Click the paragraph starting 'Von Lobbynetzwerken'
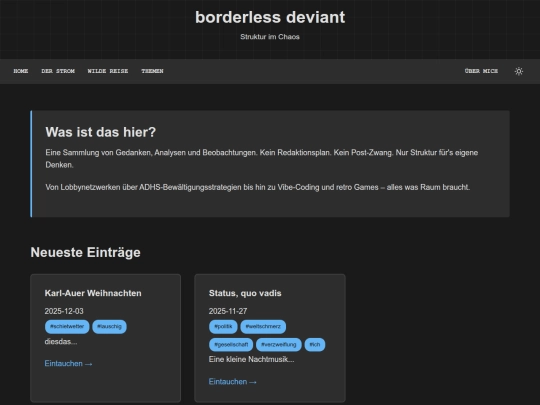 click(x=258, y=187)
